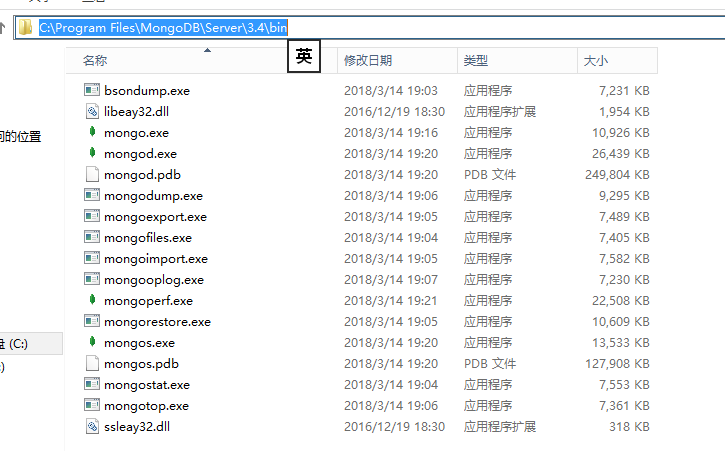725x451 pixels.
Task: Select the file name libeay32.dll
Action: 136,111
